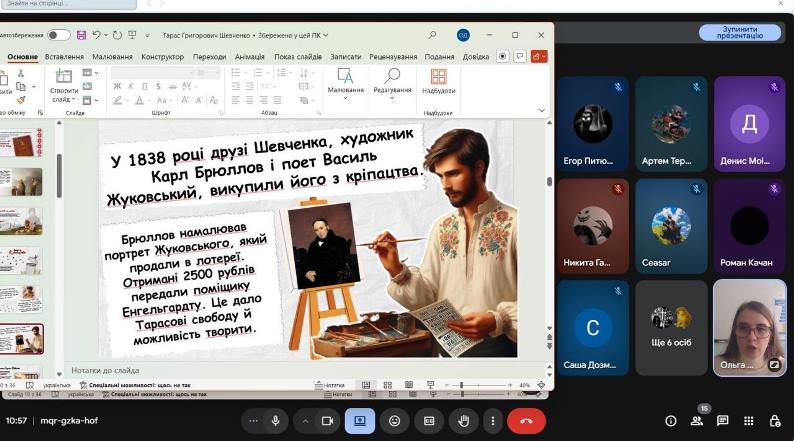
Task: Switch to Normal view icon in status bar
Action: (x=366, y=385)
